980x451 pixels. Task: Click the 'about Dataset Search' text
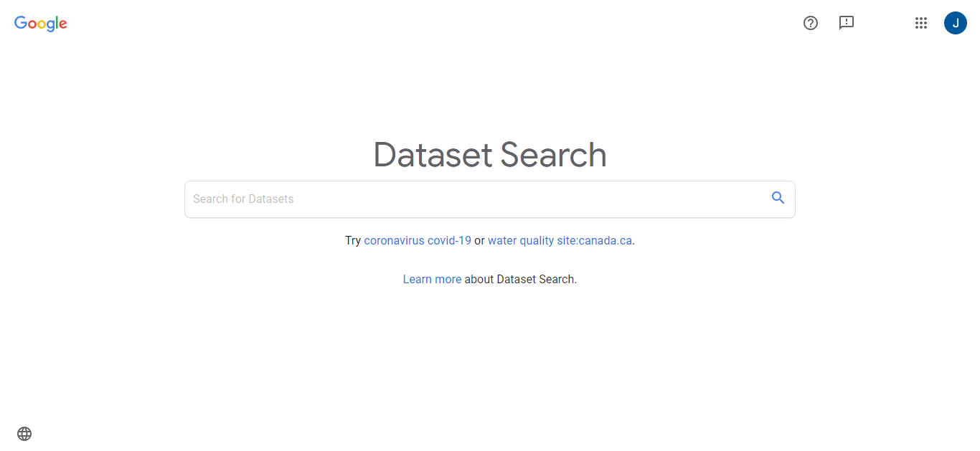(520, 280)
